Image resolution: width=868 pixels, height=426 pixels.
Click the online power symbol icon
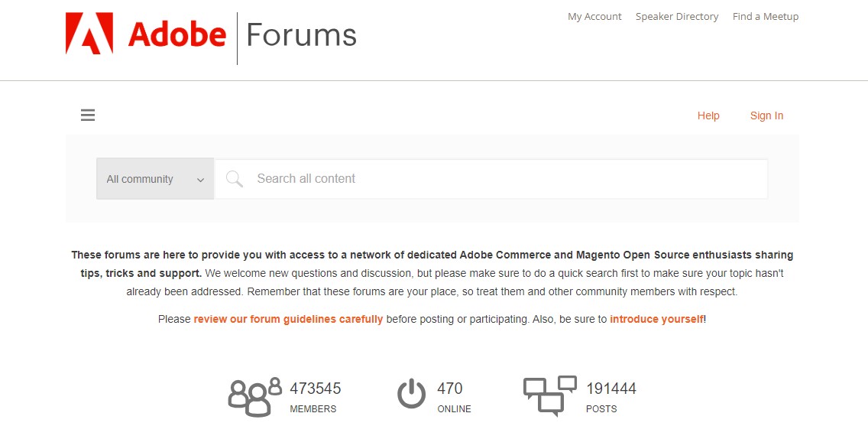[x=411, y=395]
